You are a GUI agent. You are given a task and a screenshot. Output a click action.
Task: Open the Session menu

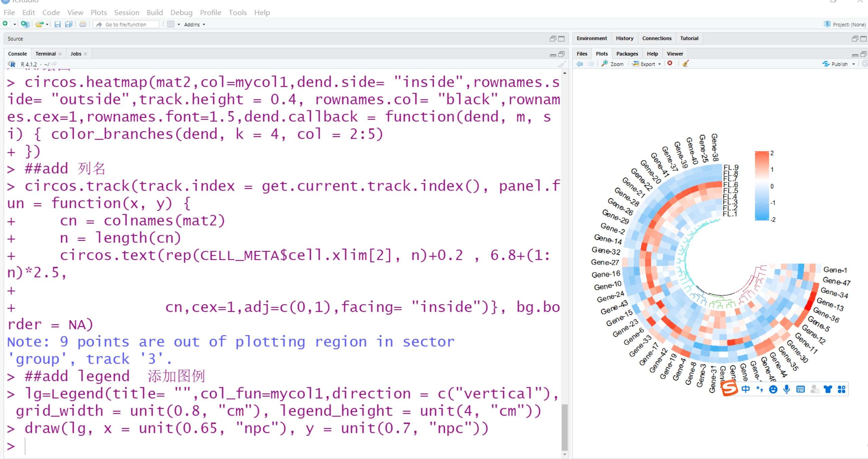pyautogui.click(x=126, y=13)
